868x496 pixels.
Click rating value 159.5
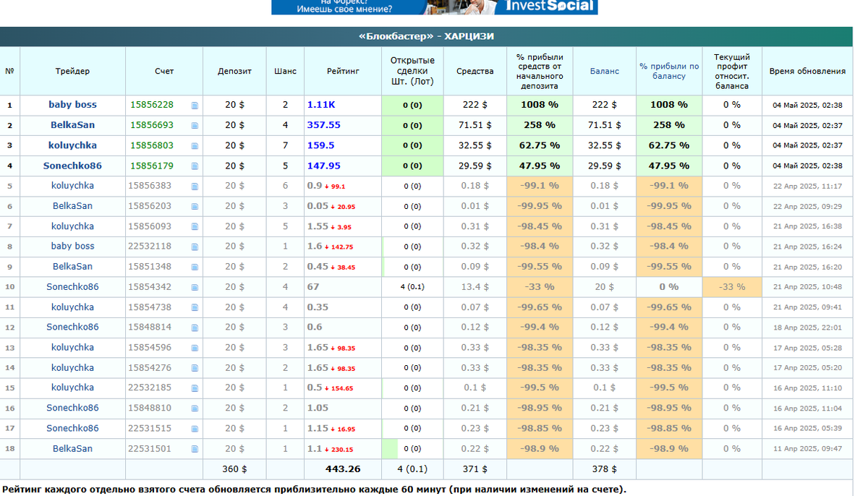click(x=320, y=145)
